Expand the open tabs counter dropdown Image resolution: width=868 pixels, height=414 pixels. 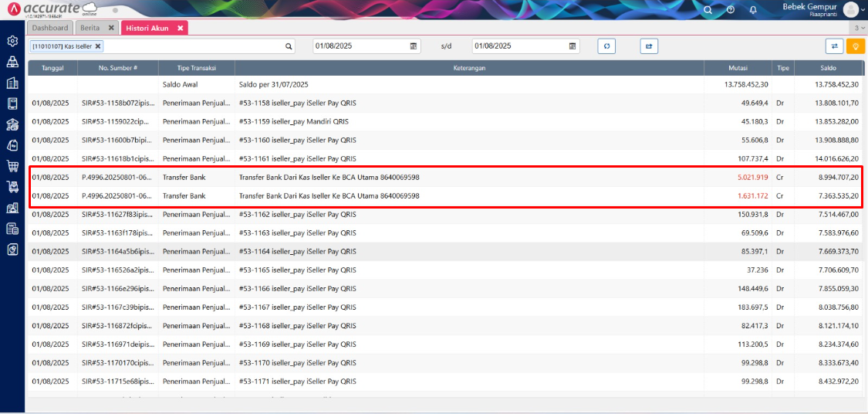tap(859, 28)
